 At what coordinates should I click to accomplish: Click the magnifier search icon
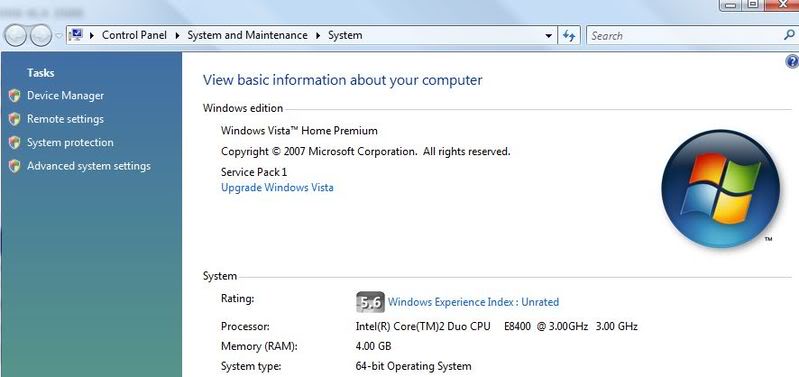coord(789,35)
